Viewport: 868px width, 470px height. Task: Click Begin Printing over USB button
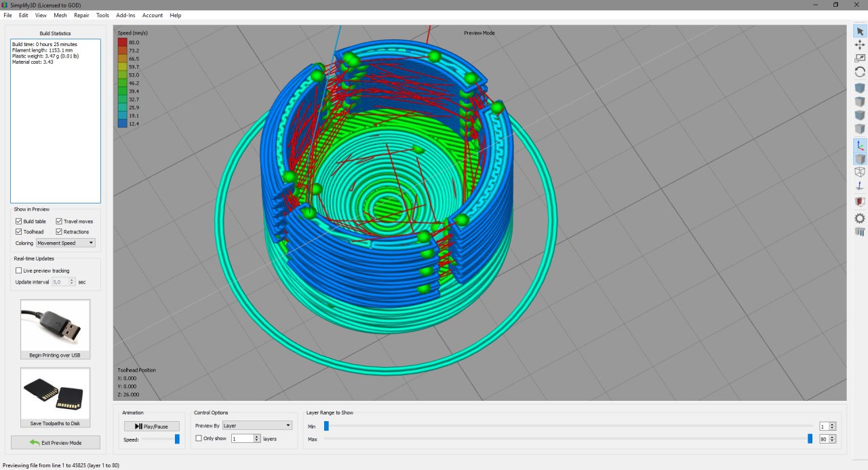pos(55,330)
